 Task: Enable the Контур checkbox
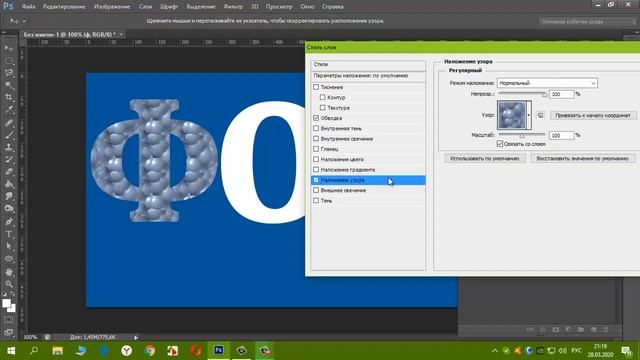coord(322,97)
